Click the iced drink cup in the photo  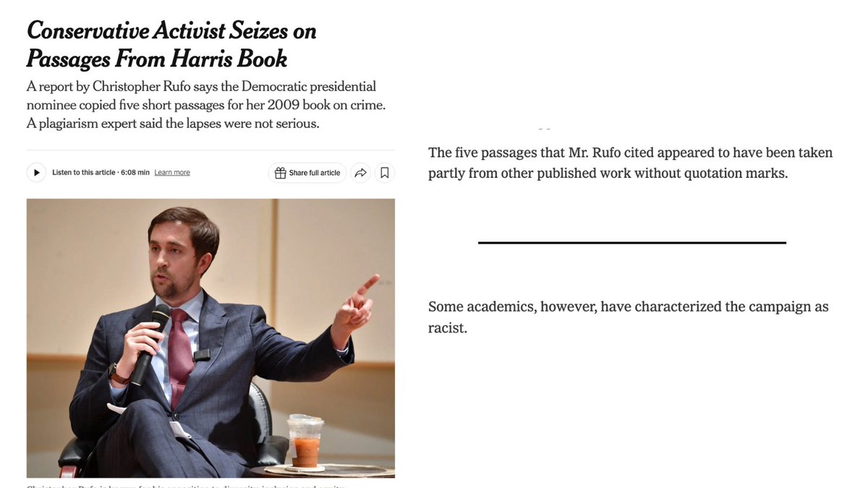[305, 441]
